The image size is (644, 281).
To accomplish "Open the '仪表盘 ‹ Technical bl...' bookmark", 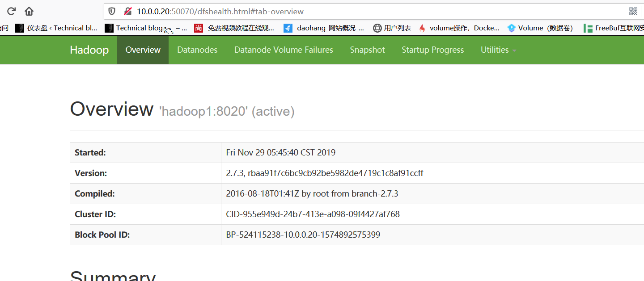I will point(56,28).
